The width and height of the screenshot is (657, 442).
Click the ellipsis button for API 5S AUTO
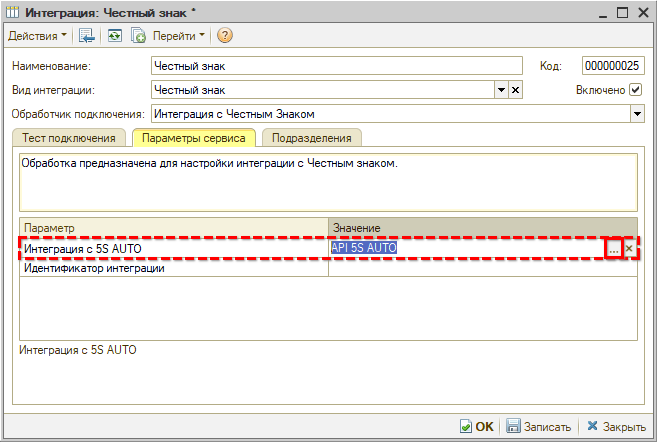[613, 248]
